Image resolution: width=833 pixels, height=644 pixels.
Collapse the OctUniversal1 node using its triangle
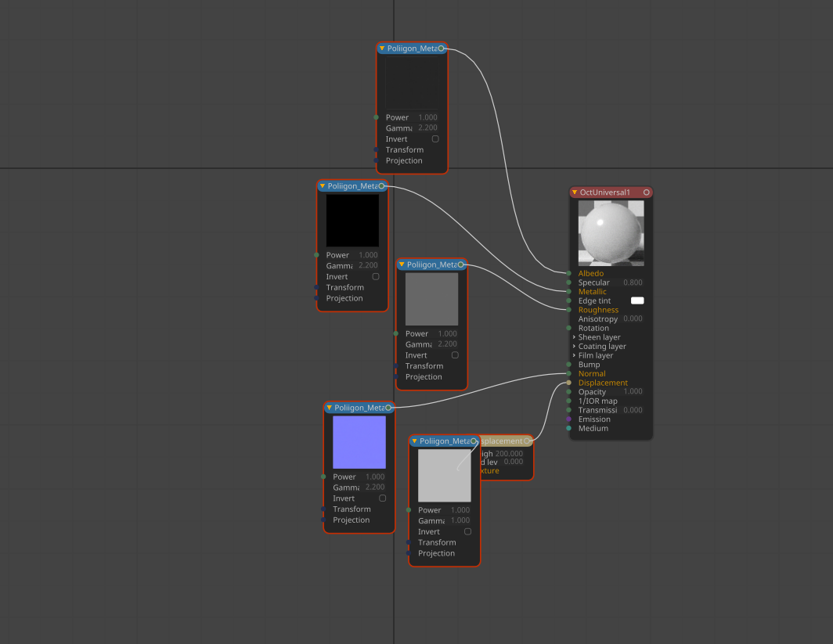575,192
